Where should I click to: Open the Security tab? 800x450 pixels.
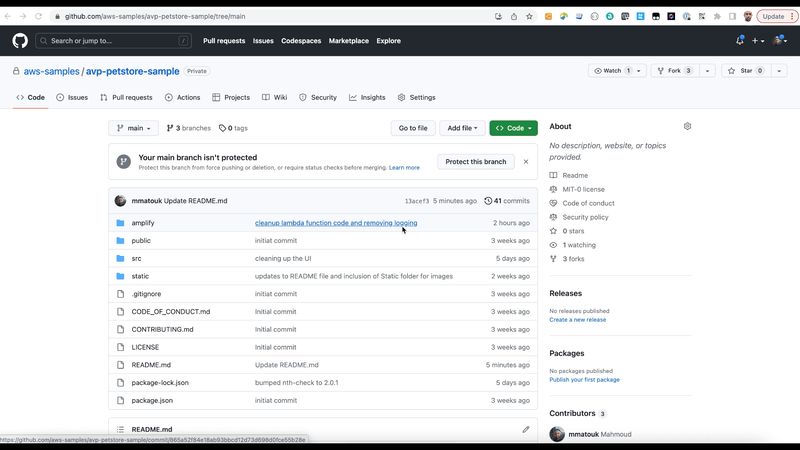click(318, 97)
